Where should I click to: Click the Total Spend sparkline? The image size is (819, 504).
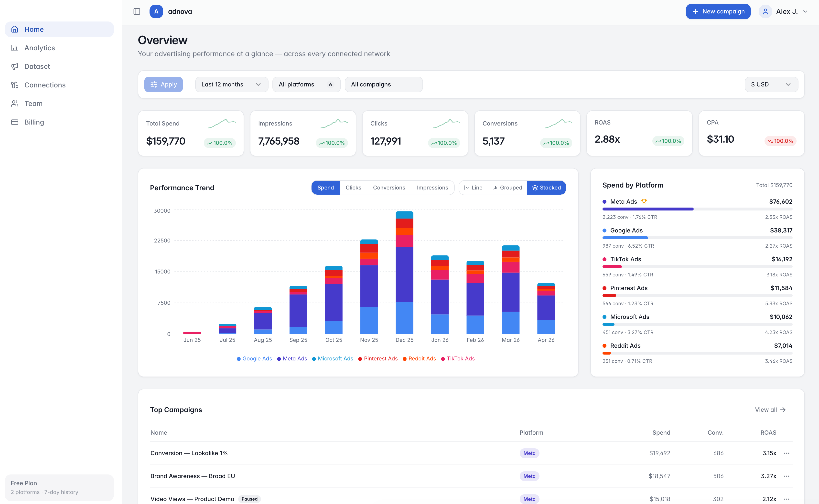pos(222,123)
